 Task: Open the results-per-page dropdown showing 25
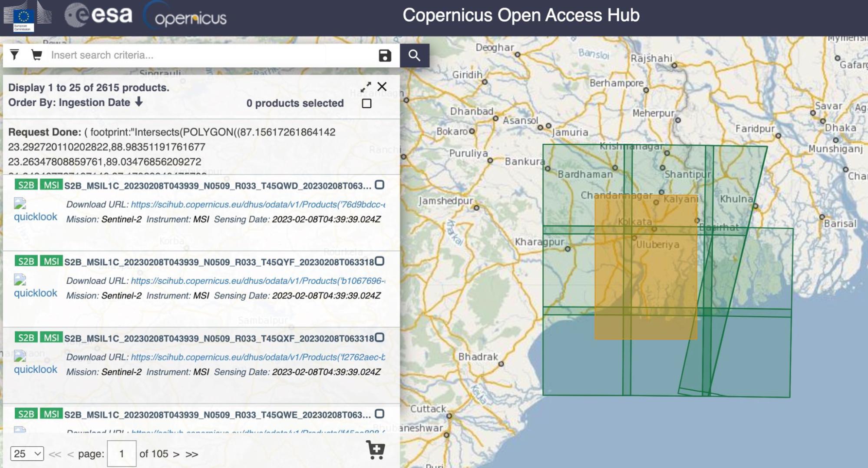click(27, 454)
